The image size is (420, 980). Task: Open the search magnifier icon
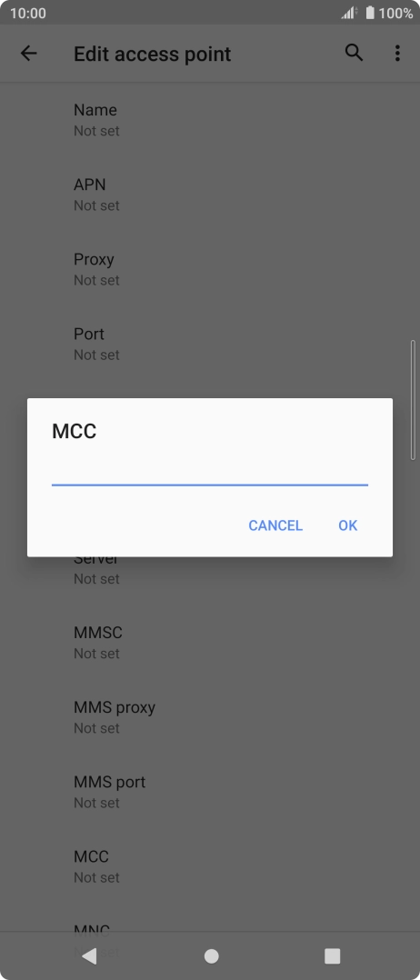click(x=354, y=53)
